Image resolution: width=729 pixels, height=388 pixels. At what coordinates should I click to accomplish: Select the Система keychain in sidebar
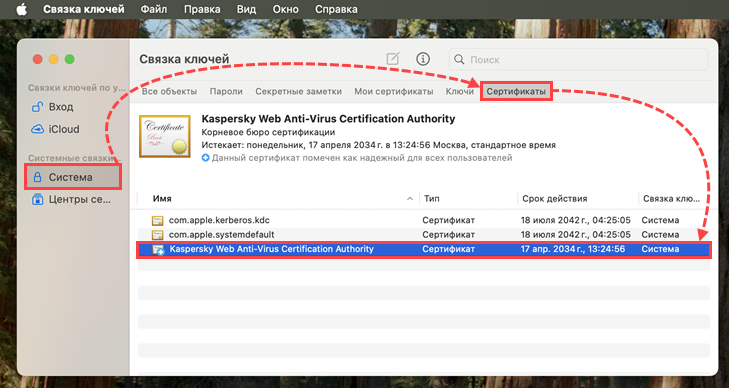coord(73,177)
